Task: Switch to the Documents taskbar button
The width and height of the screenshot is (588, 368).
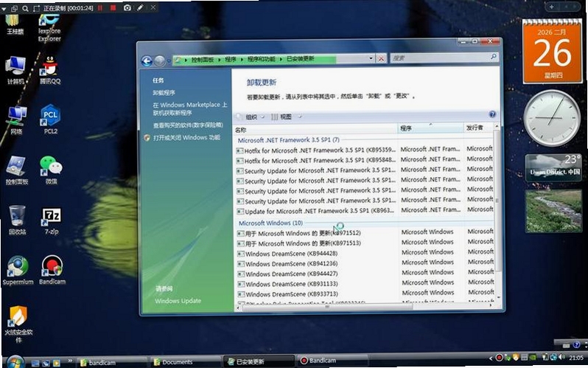Action: tap(185, 362)
